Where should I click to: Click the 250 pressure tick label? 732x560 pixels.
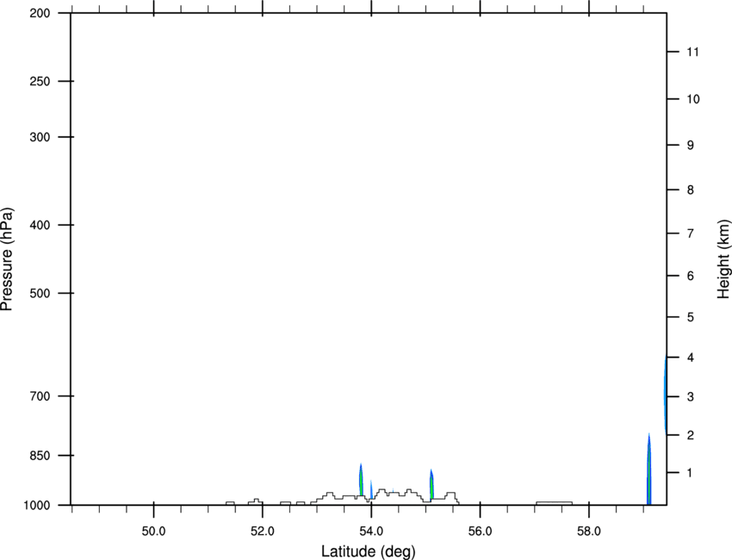coord(40,81)
